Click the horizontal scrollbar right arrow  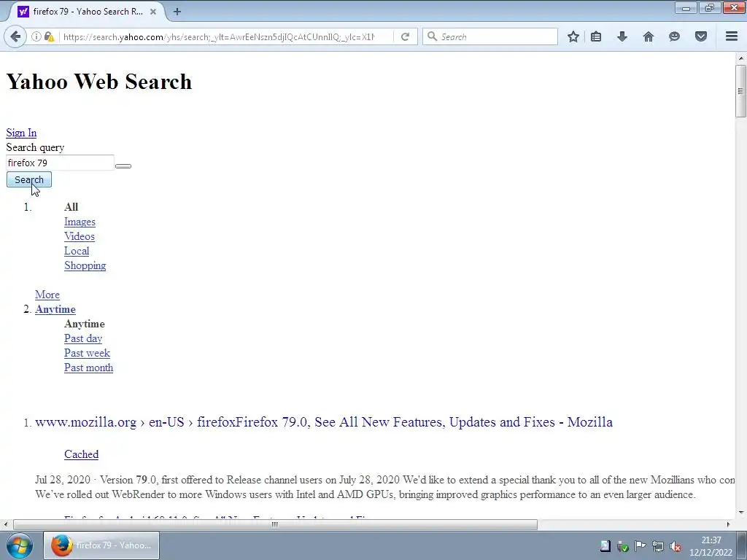coord(728,524)
